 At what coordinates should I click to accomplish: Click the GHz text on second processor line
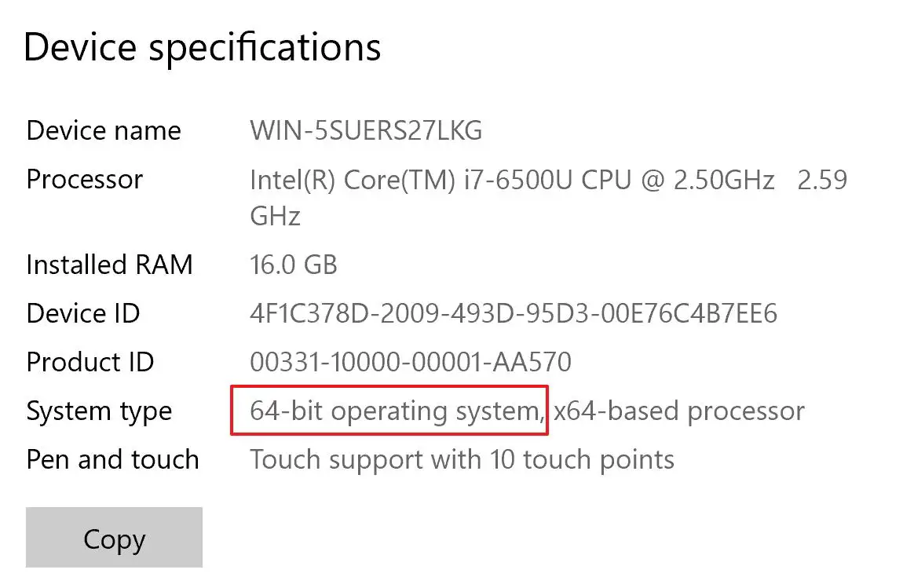(x=275, y=216)
